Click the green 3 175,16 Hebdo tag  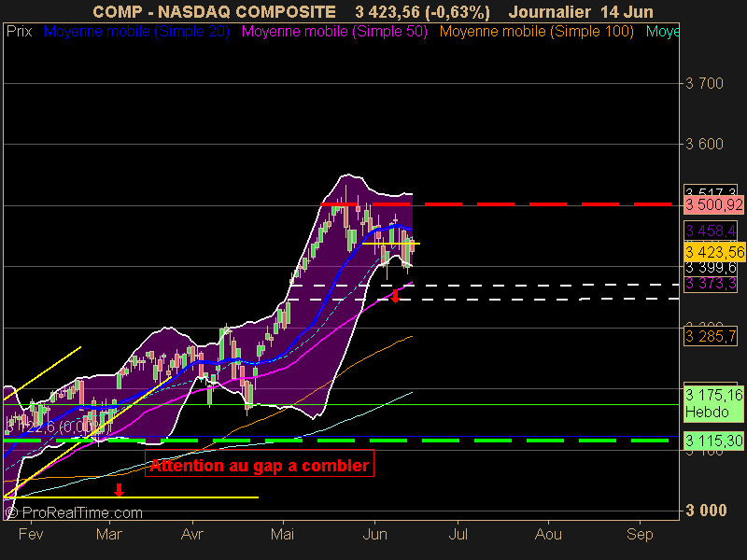coord(713,403)
